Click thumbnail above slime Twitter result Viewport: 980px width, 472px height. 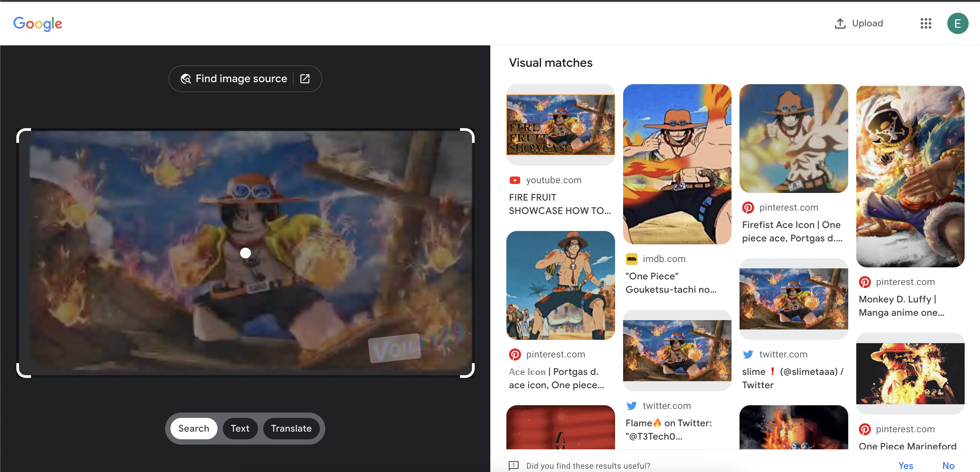pos(794,299)
